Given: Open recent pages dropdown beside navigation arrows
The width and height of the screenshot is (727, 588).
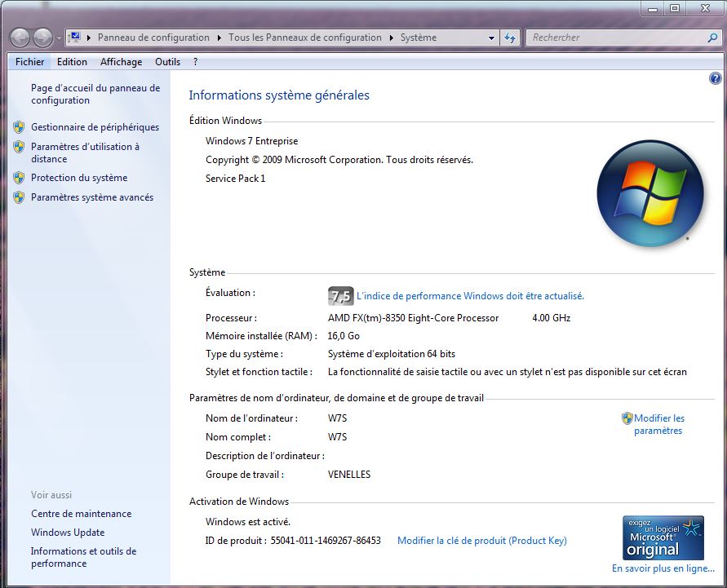Looking at the screenshot, I should pos(59,38).
